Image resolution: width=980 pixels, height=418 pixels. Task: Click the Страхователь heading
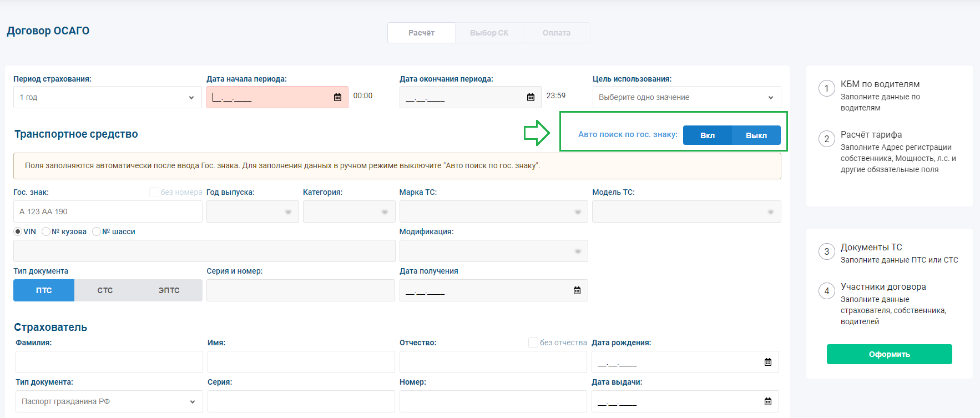click(50, 327)
